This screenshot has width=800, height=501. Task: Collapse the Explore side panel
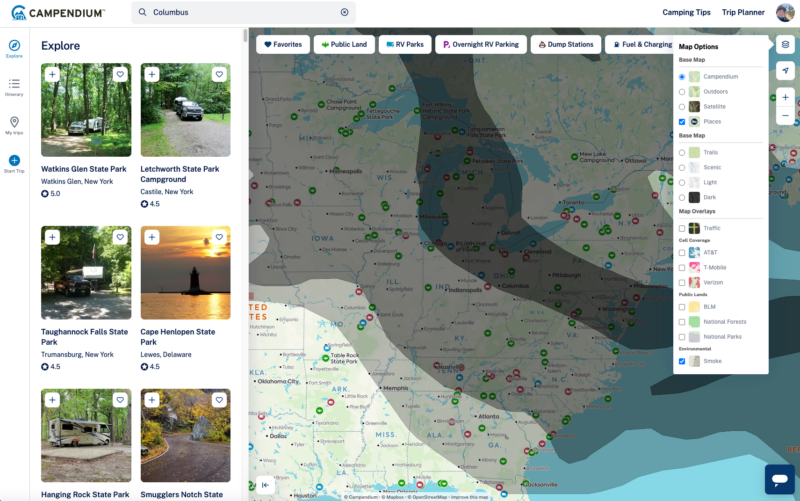265,485
